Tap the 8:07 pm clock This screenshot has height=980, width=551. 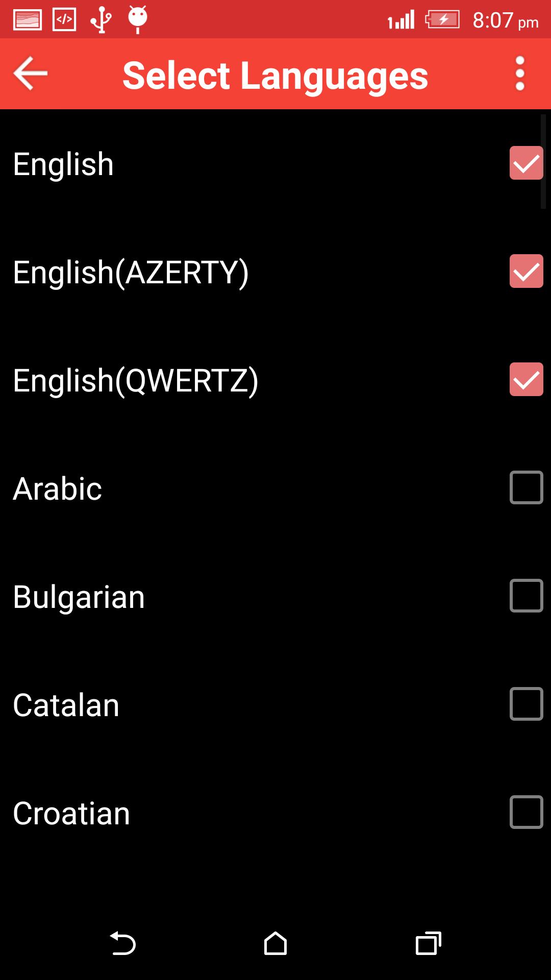coord(505,21)
